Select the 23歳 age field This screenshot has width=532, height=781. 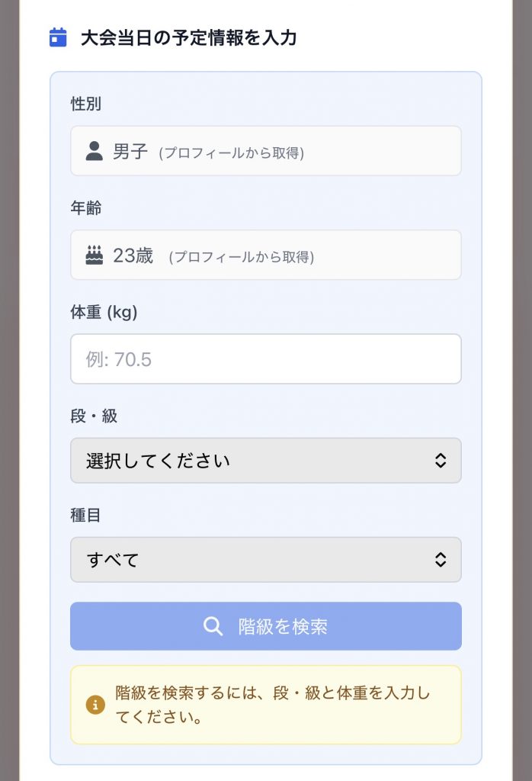[x=265, y=256]
